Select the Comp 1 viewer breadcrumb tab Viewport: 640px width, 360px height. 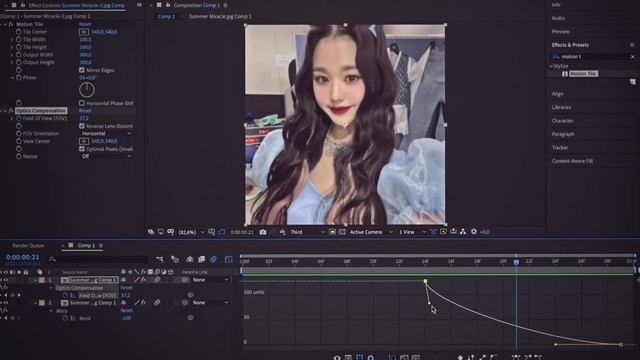(166, 17)
